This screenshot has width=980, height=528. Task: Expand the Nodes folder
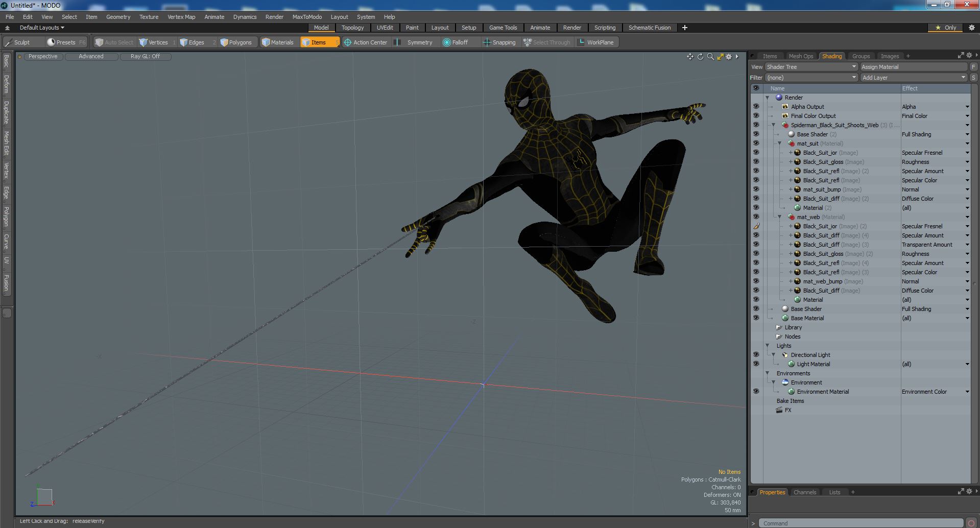coord(779,337)
